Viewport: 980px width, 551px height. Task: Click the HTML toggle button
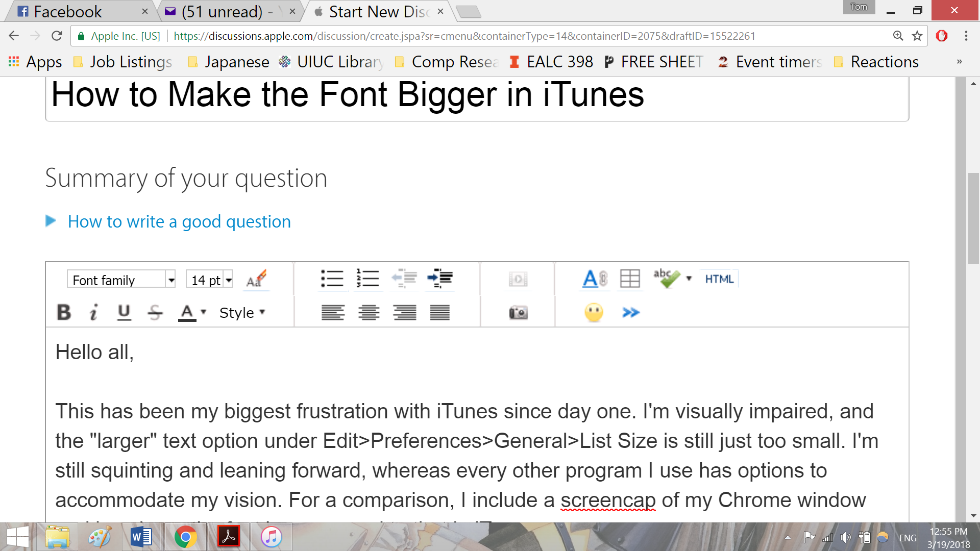coord(719,279)
